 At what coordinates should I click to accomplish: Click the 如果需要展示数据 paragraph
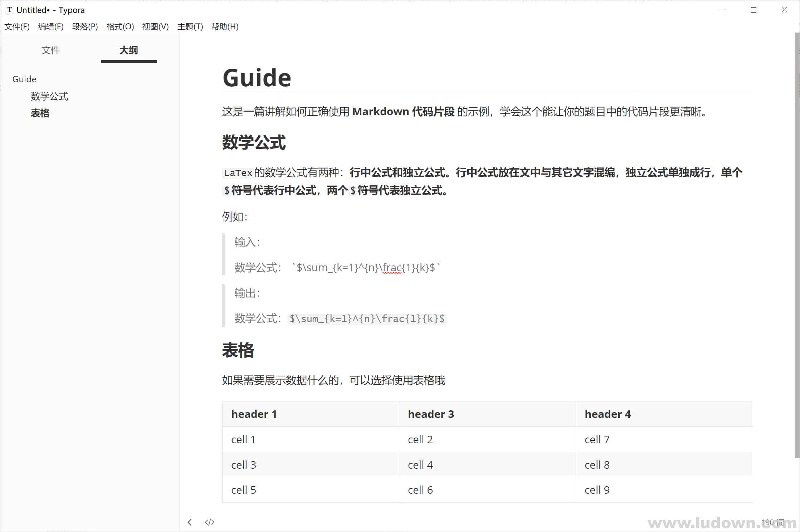(x=333, y=380)
